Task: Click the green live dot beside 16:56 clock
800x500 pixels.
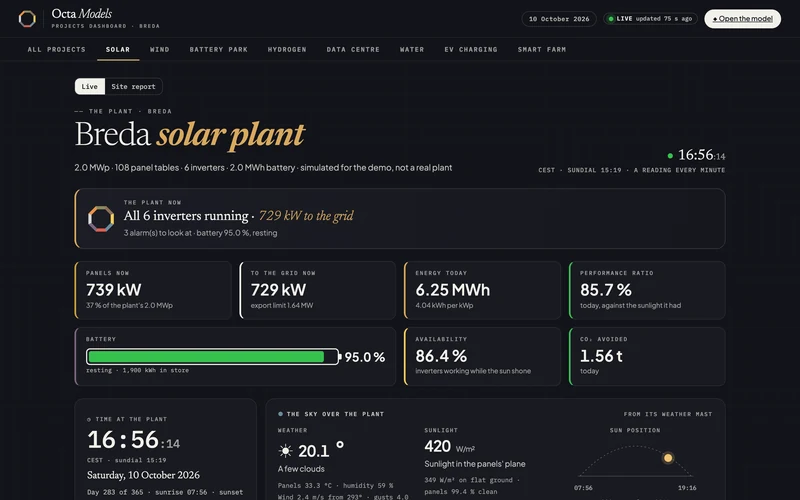Action: tap(670, 156)
